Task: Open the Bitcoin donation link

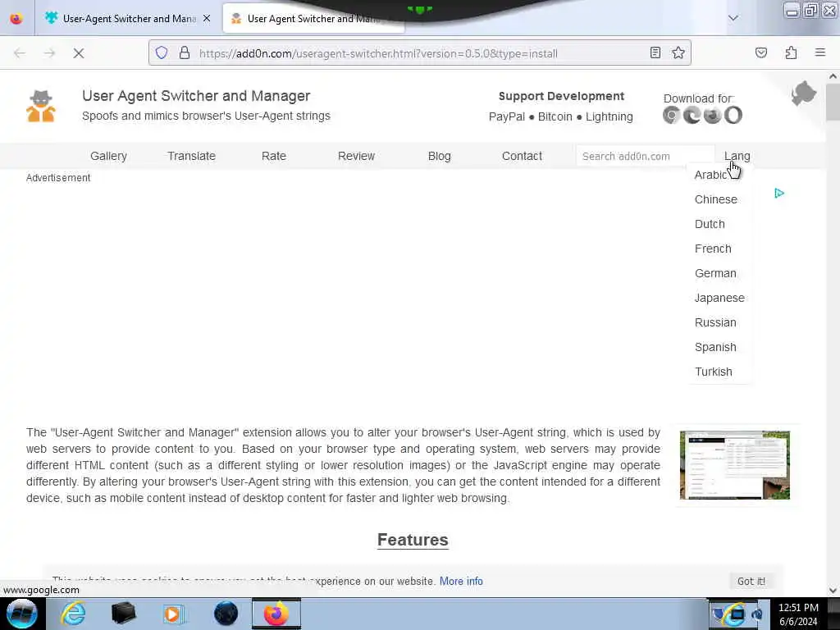Action: [555, 116]
